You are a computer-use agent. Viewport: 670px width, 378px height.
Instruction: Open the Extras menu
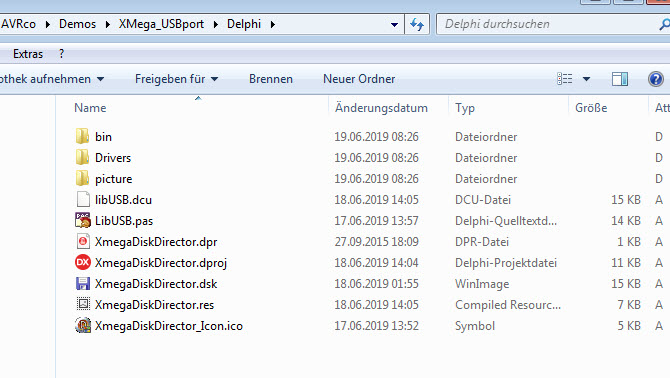28,54
